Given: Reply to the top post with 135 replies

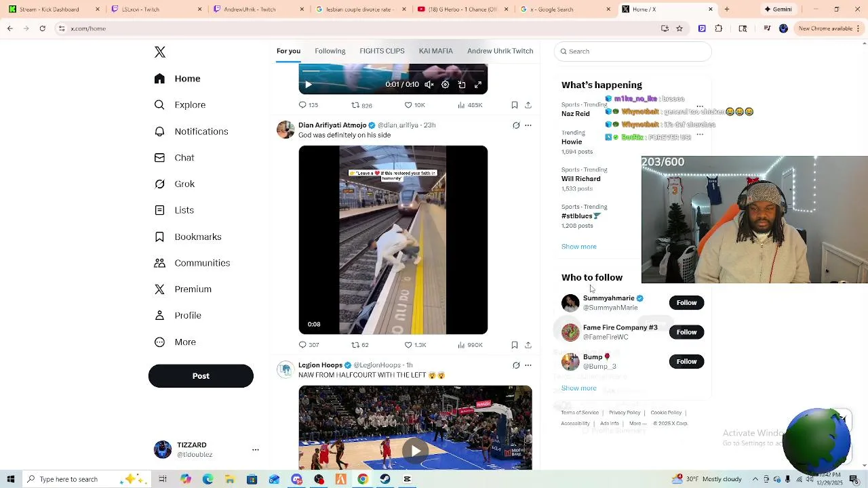Looking at the screenshot, I should (x=309, y=105).
